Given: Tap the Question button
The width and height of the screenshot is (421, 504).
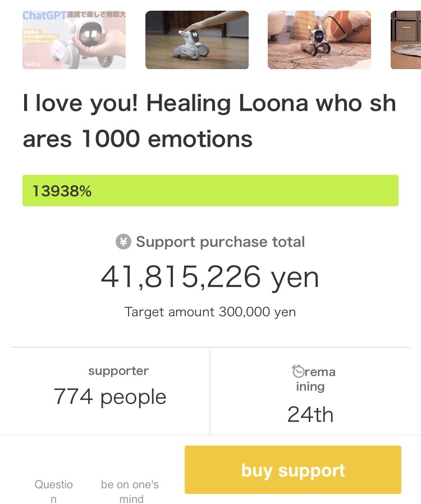Looking at the screenshot, I should coord(53,491).
